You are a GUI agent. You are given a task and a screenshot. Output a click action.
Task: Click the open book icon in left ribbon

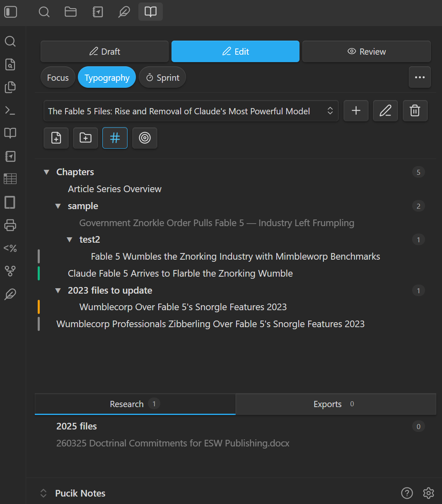pyautogui.click(x=10, y=133)
